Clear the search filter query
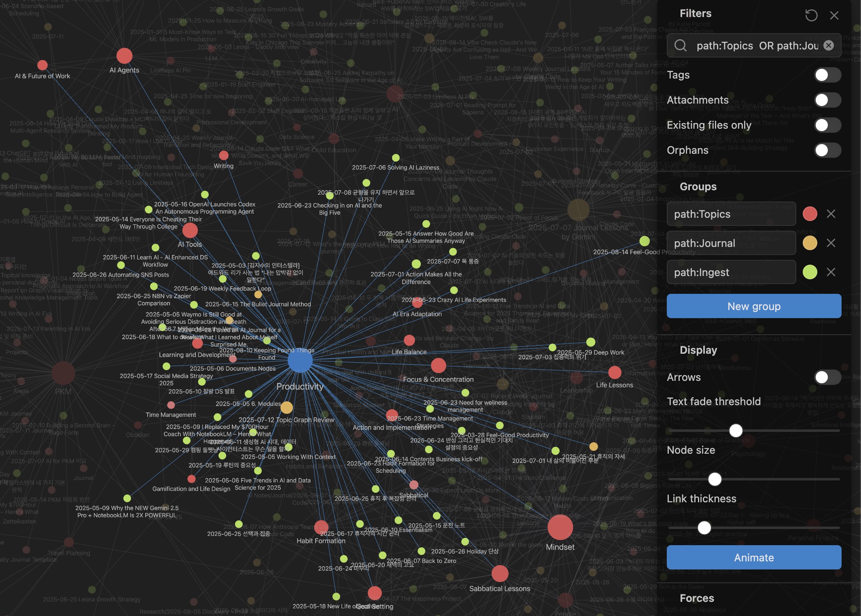This screenshot has width=861, height=616. pos(828,45)
